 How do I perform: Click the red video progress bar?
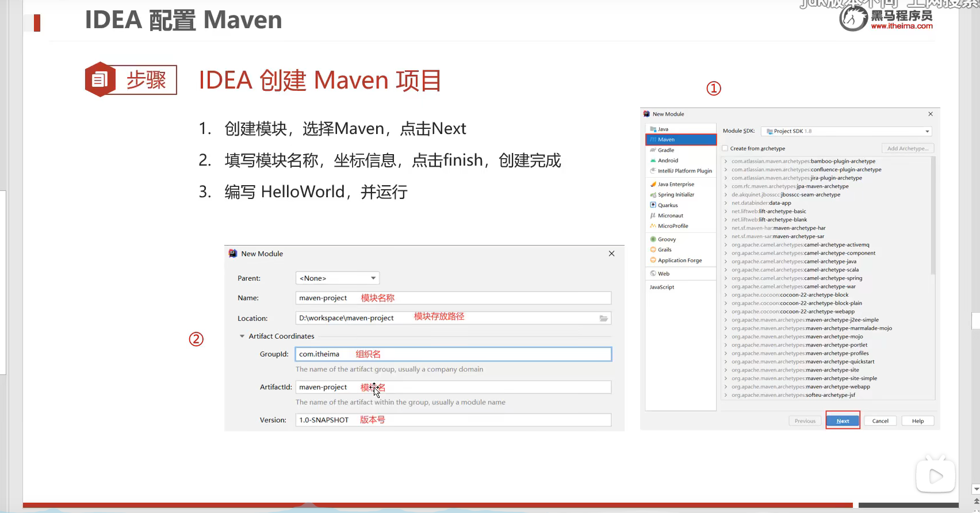pyautogui.click(x=437, y=506)
